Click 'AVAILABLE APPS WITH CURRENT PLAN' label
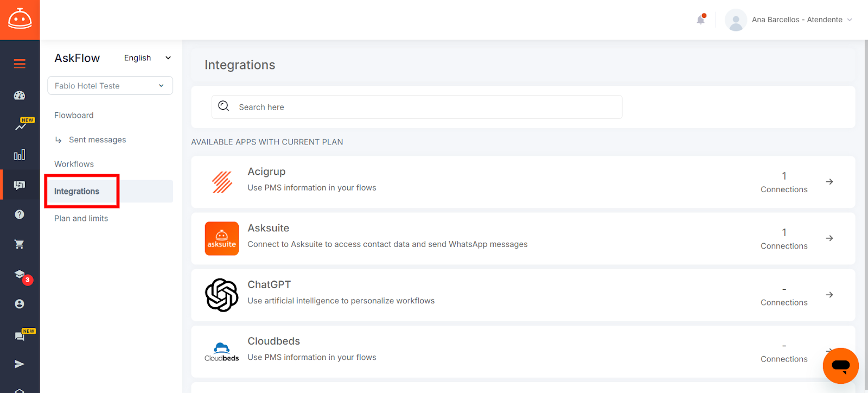The image size is (868, 393). click(x=267, y=142)
